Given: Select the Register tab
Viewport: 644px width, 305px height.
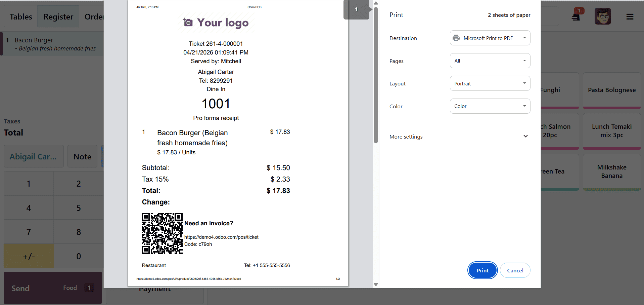Looking at the screenshot, I should (58, 16).
